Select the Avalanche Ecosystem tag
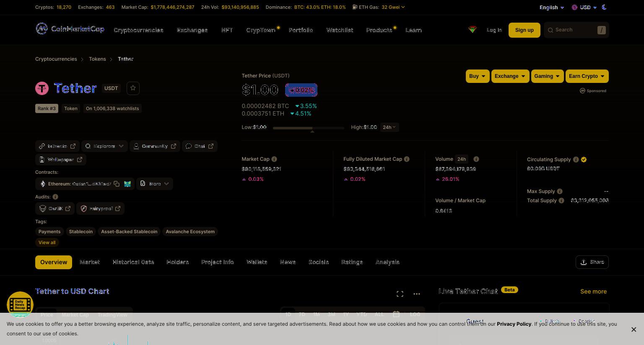Screen dimensions: 644x345 (190, 232)
